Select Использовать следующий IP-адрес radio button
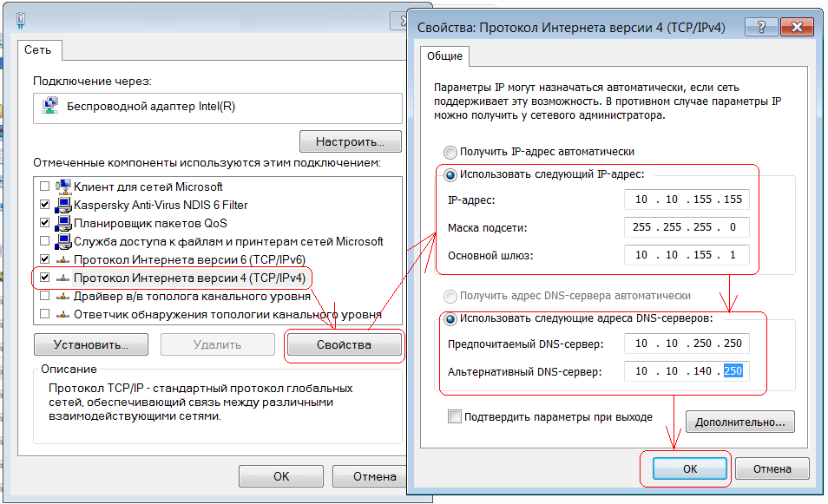The image size is (828, 504). point(450,174)
